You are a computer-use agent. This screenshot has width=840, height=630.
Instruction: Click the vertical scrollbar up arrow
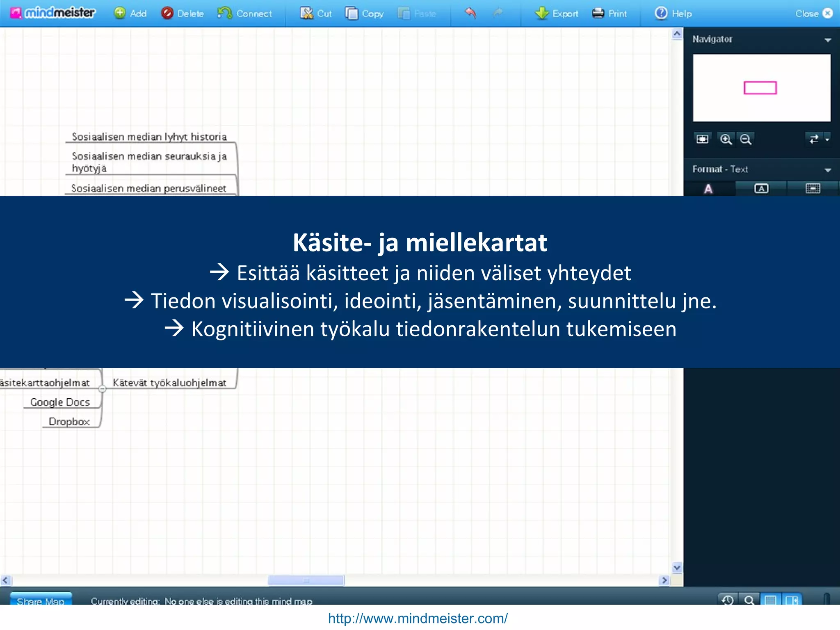pos(677,34)
